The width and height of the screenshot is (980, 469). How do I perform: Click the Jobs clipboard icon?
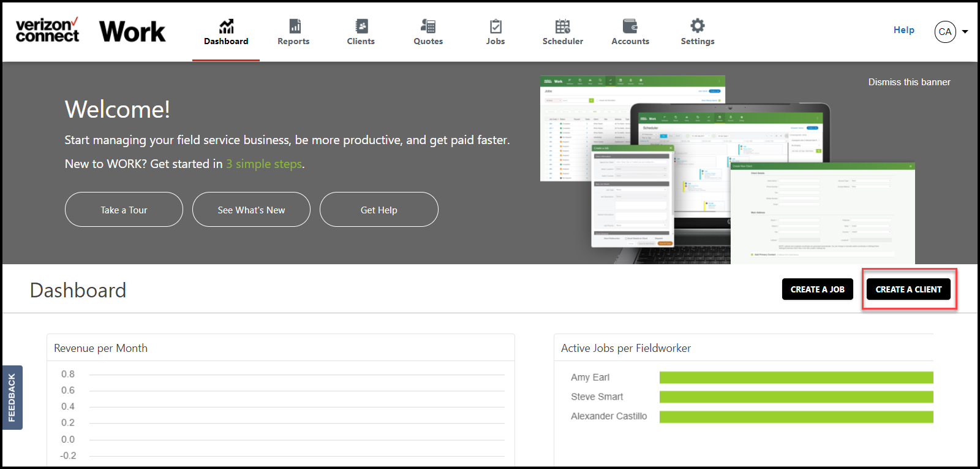point(496,26)
